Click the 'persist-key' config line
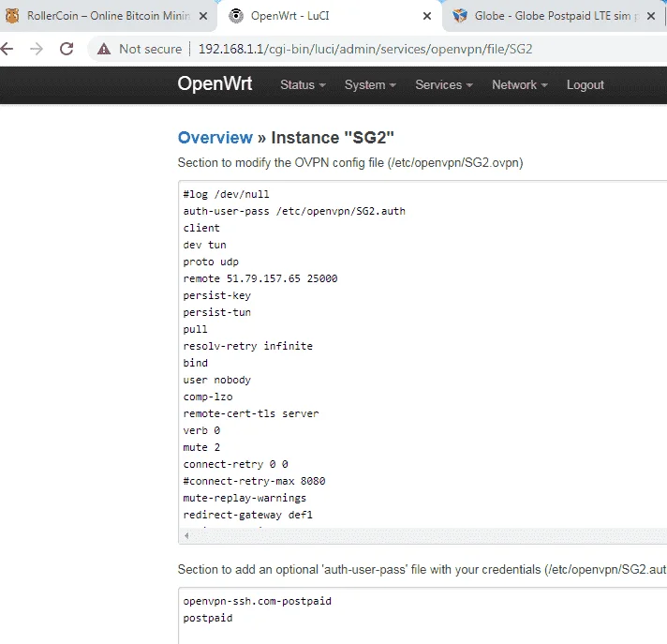 (x=217, y=295)
